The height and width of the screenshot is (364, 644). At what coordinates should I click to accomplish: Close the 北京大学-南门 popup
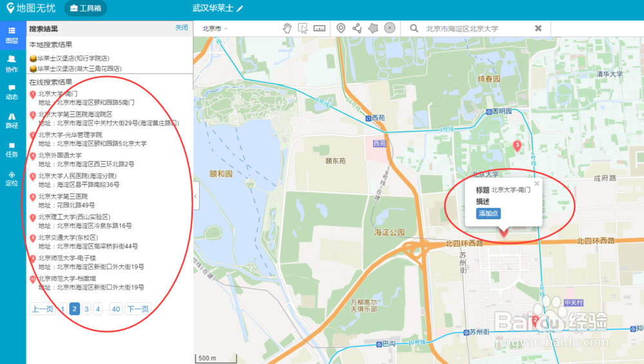(536, 184)
